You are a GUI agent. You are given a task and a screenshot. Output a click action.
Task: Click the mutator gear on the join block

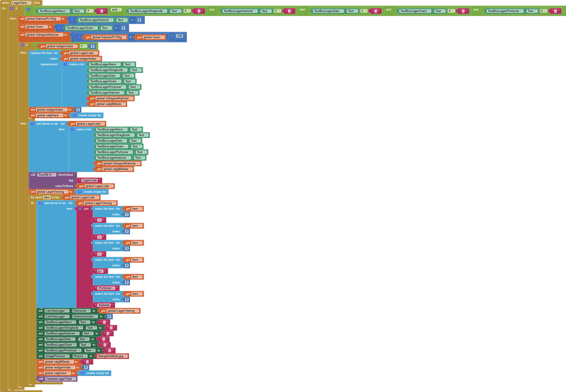coord(80,209)
